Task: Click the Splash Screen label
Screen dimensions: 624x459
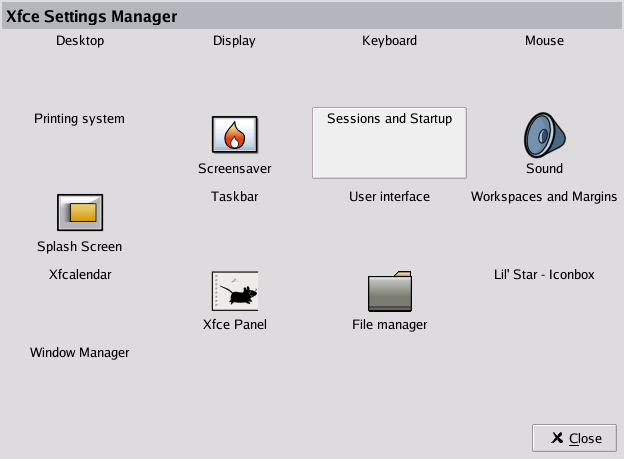Action: 80,246
